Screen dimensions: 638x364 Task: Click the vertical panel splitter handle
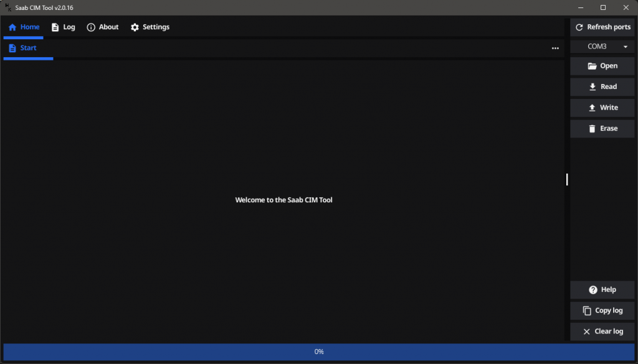567,179
